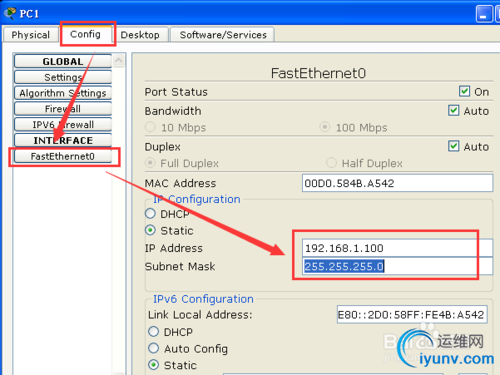This screenshot has width=500, height=375.
Task: Open the Config tab
Action: [85, 34]
